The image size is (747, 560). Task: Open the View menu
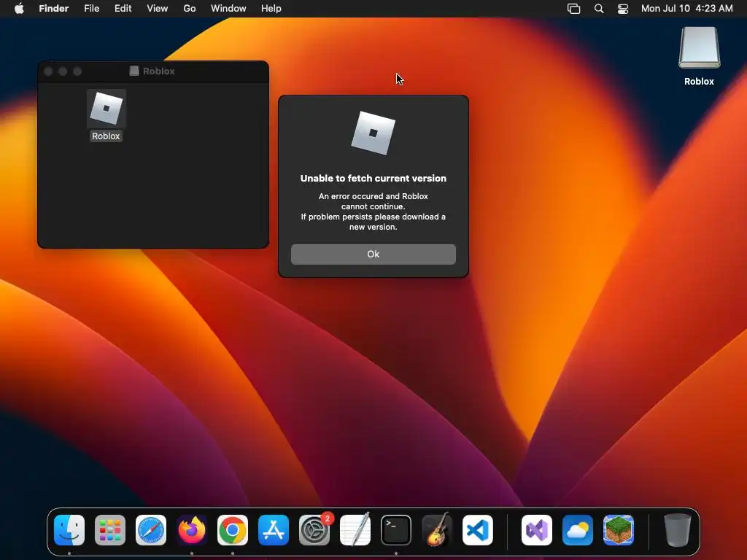(158, 9)
